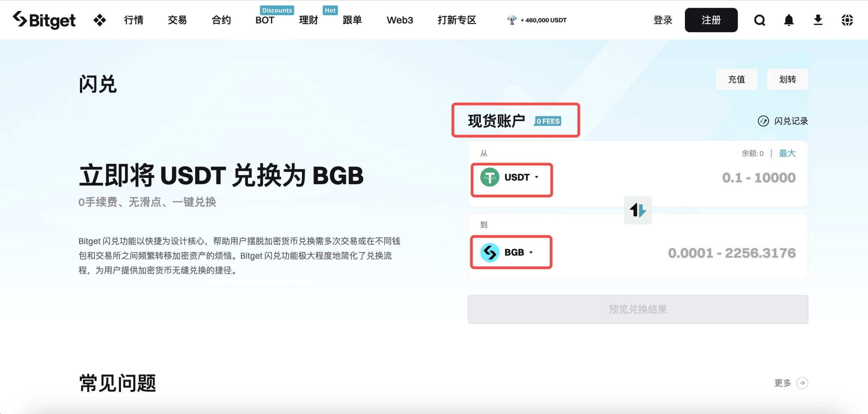Click the 充值 deposit button
The image size is (868, 414).
click(x=736, y=79)
